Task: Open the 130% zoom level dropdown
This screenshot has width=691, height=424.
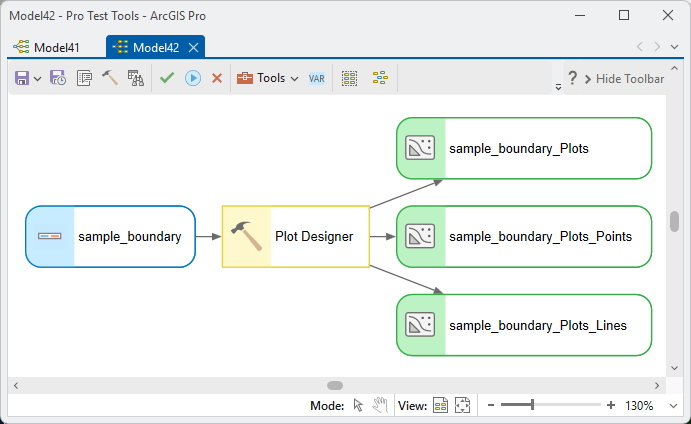Action: (673, 405)
